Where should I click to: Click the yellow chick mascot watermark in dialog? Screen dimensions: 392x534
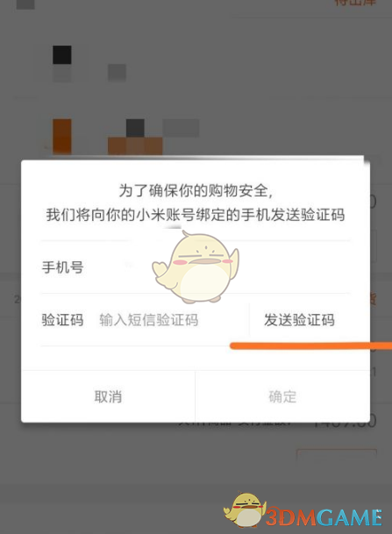[x=196, y=267]
